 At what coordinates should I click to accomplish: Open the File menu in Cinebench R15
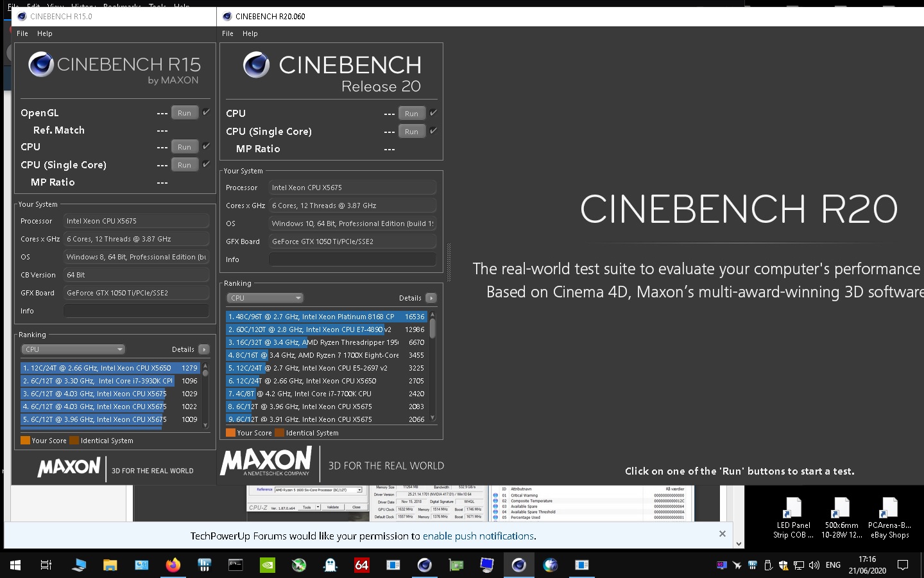(x=22, y=33)
